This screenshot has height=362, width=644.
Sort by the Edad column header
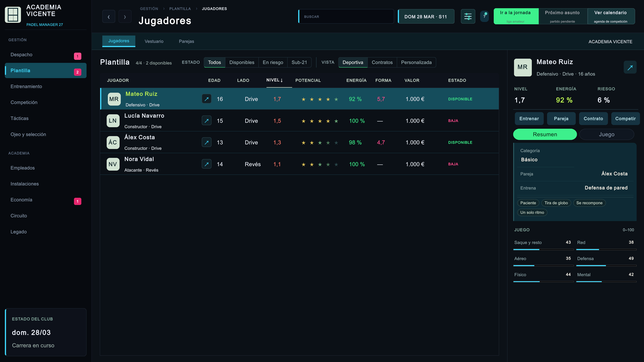214,80
